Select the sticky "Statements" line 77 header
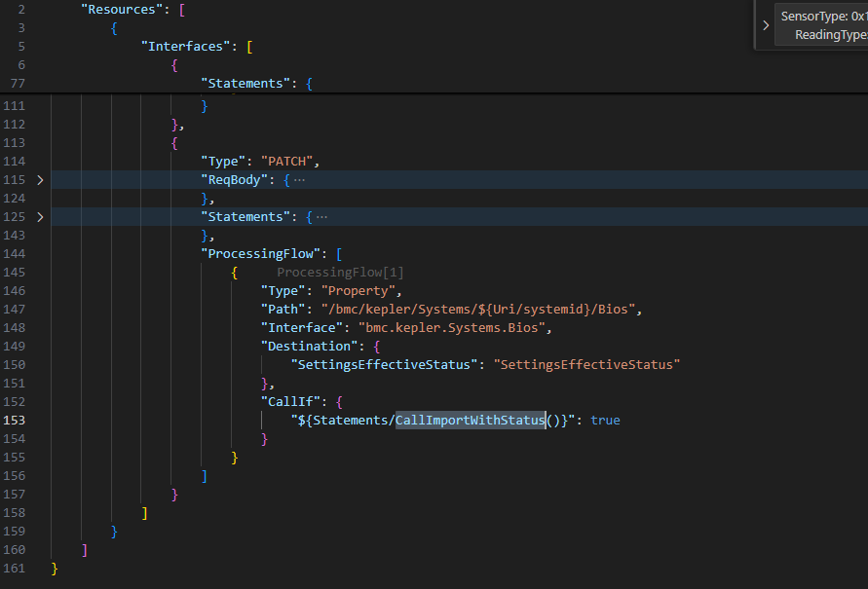The width and height of the screenshot is (868, 589). click(x=244, y=83)
